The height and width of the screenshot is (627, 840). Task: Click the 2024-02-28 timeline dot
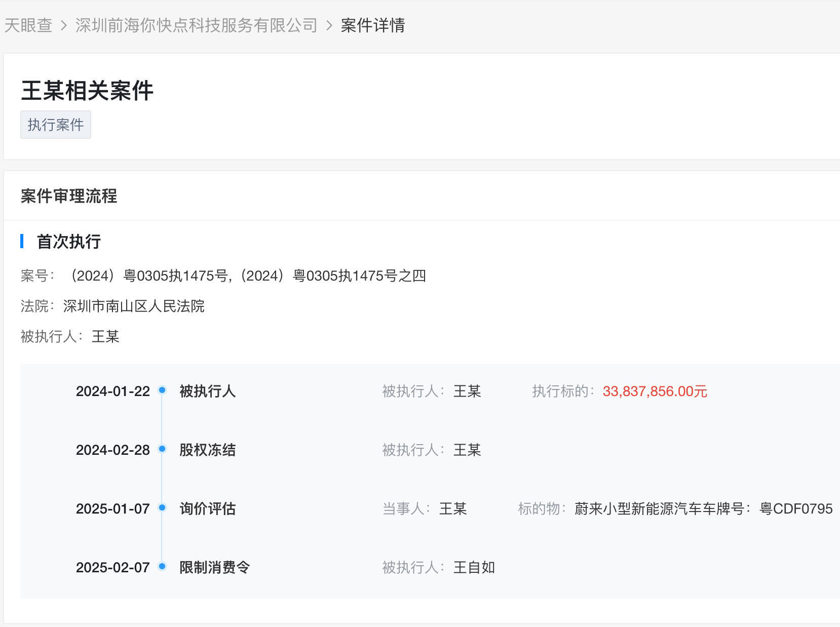pyautogui.click(x=162, y=449)
